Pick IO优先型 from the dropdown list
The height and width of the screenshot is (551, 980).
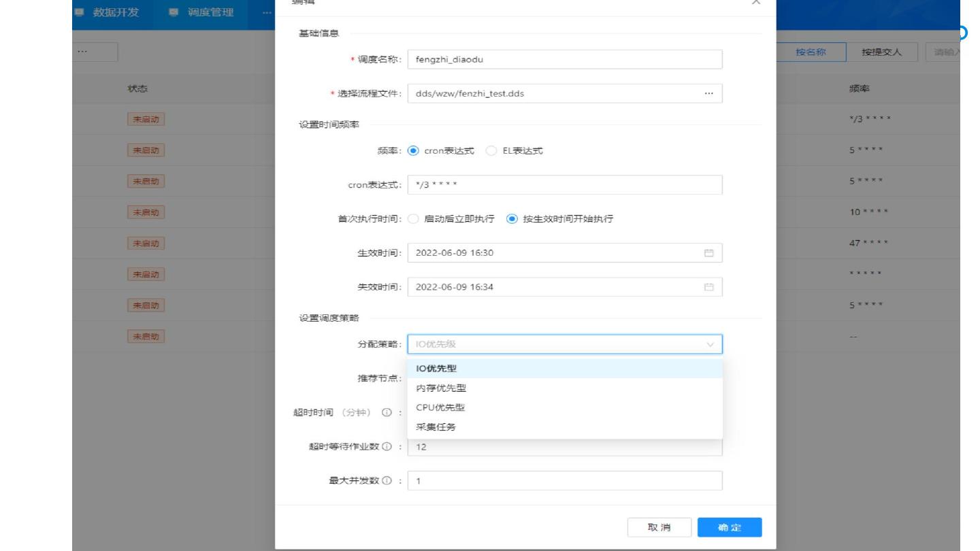[436, 369]
